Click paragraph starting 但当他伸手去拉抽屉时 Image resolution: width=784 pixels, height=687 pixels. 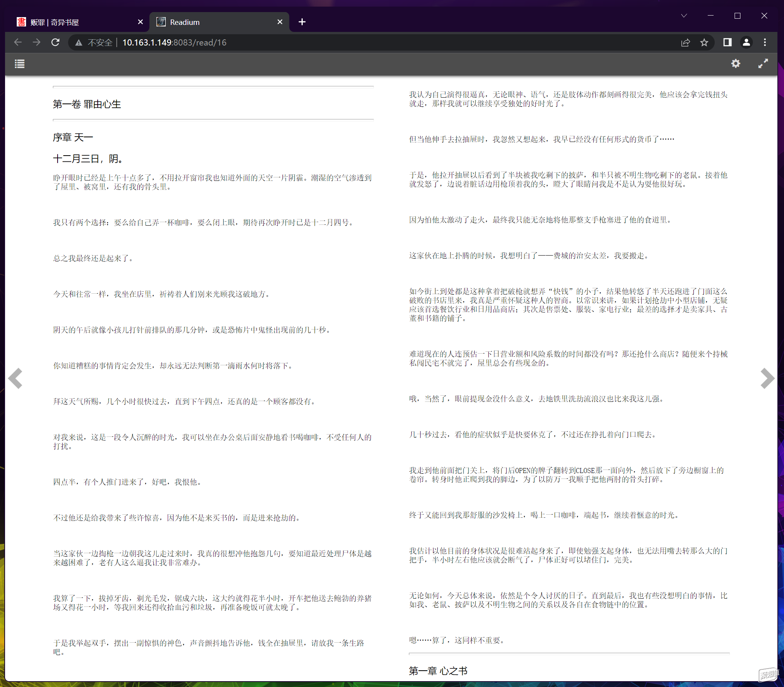(x=542, y=139)
